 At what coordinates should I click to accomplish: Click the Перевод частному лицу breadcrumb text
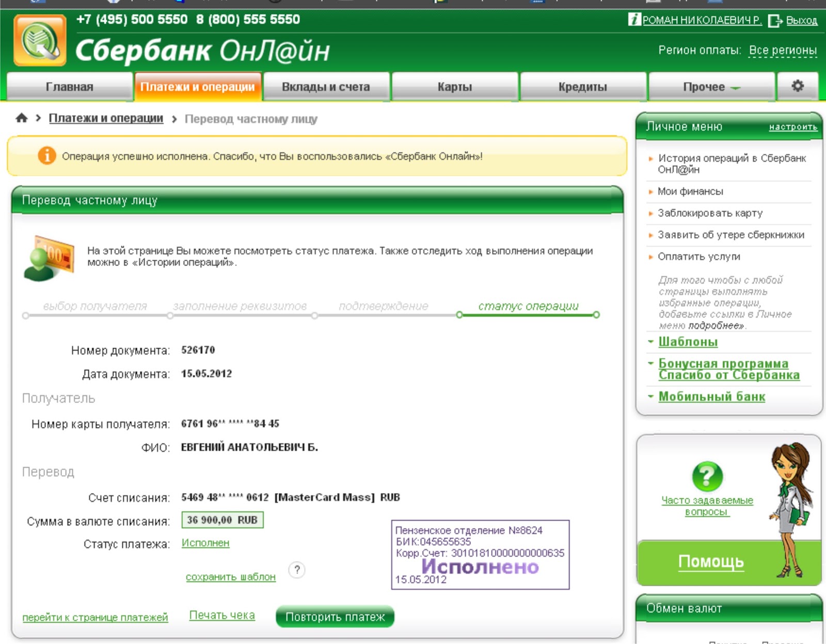click(251, 119)
